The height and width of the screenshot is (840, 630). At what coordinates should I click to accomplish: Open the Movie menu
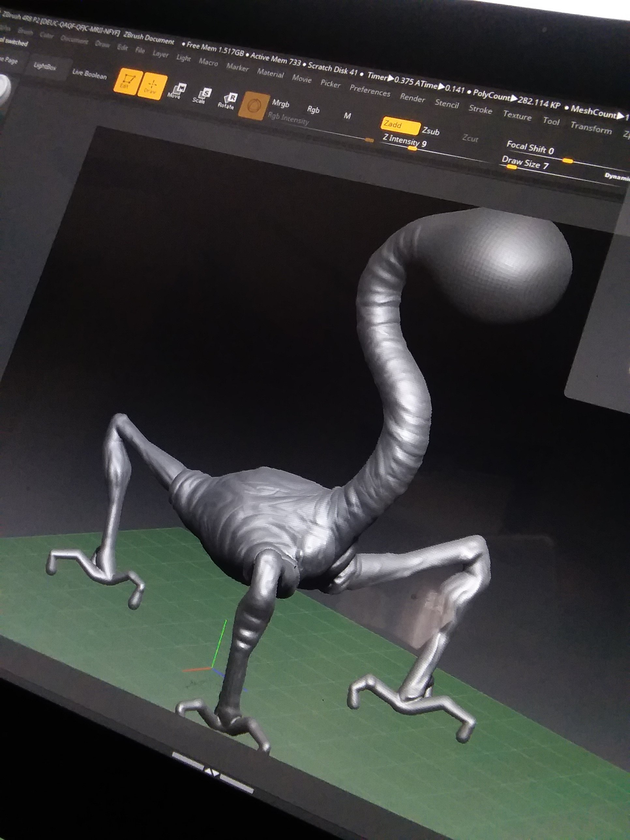click(302, 79)
